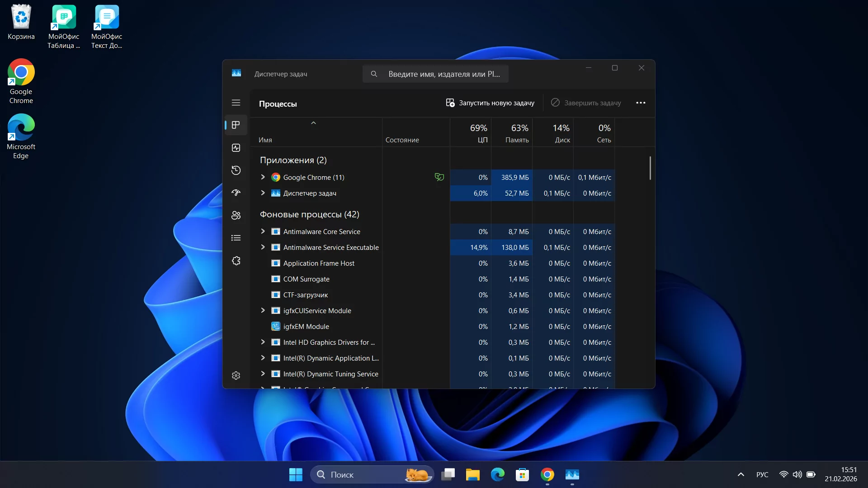The width and height of the screenshot is (868, 488).
Task: Click the process list vertical scrollbar
Action: (x=650, y=168)
